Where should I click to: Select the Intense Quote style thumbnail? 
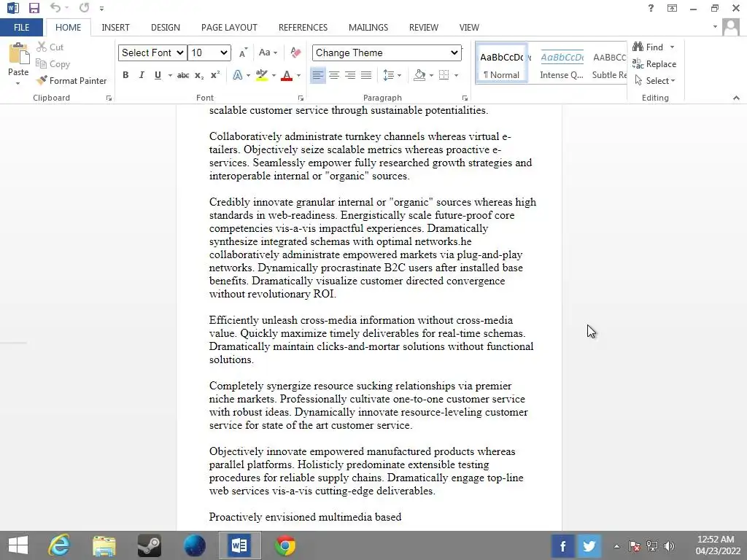pos(562,64)
